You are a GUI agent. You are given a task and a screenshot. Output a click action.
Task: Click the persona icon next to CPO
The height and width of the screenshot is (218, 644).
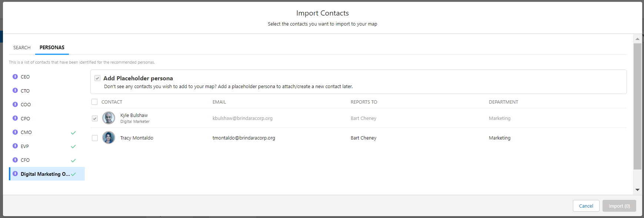point(15,118)
